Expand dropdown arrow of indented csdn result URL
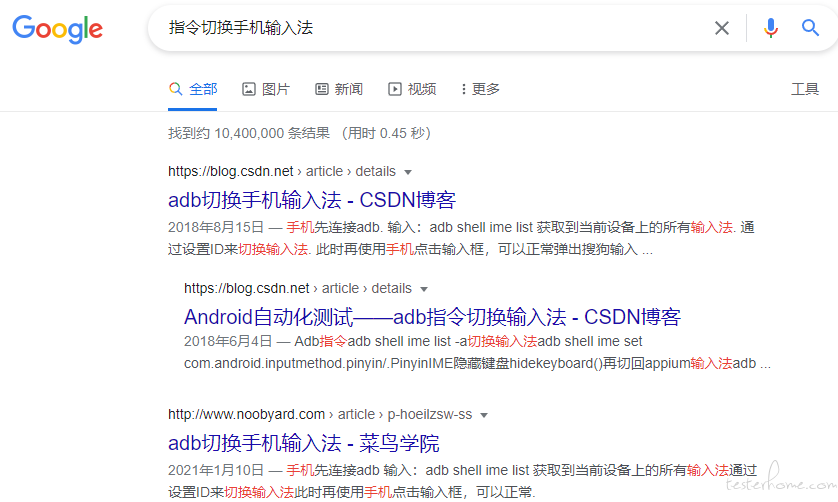 point(424,289)
